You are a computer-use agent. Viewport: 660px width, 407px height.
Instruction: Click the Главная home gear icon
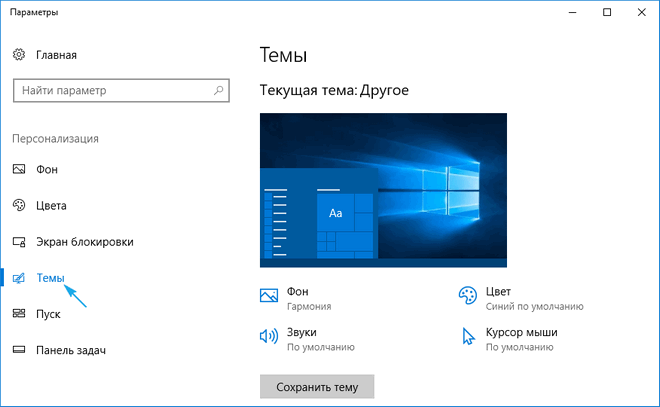tap(19, 55)
